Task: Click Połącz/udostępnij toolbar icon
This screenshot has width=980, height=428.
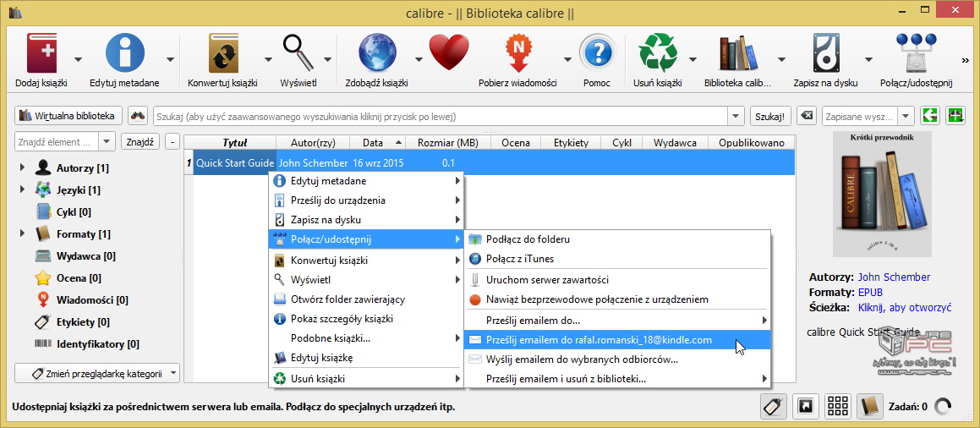Action: click(x=916, y=53)
